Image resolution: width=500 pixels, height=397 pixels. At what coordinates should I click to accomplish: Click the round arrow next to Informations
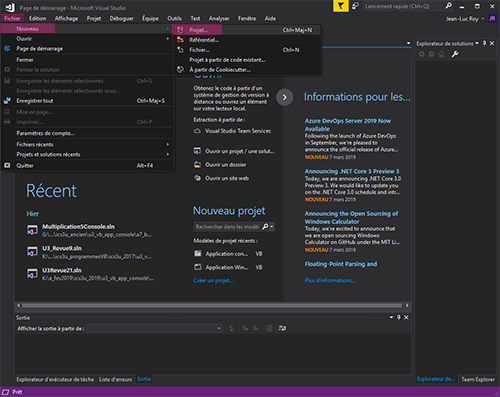click(285, 97)
